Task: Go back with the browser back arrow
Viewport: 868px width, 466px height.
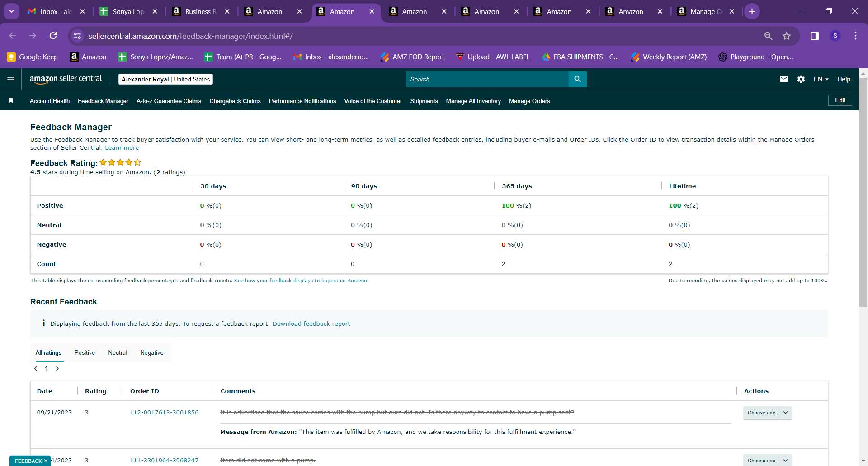Action: [13, 36]
